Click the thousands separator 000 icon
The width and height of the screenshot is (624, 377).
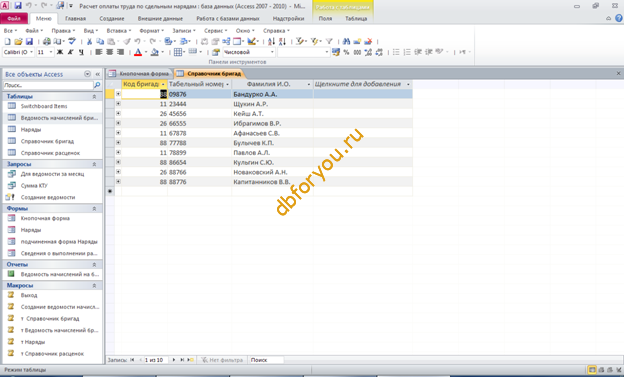pyautogui.click(x=357, y=52)
